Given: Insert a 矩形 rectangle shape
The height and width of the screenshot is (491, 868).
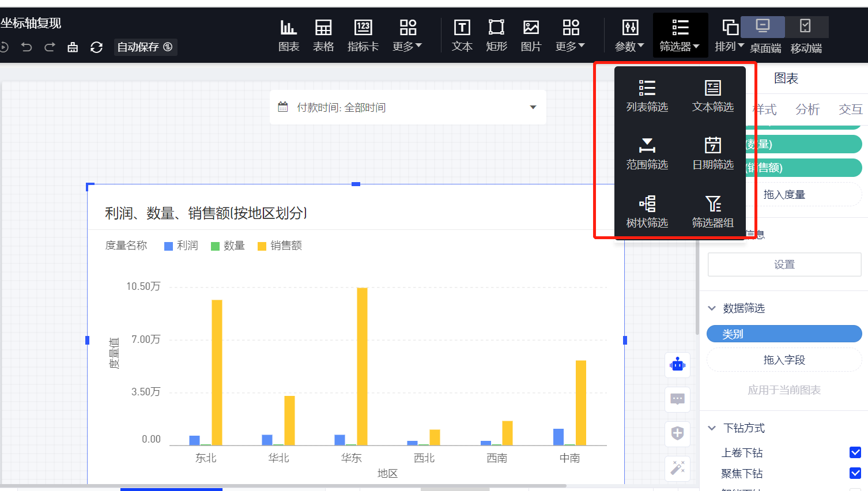Looking at the screenshot, I should tap(496, 36).
